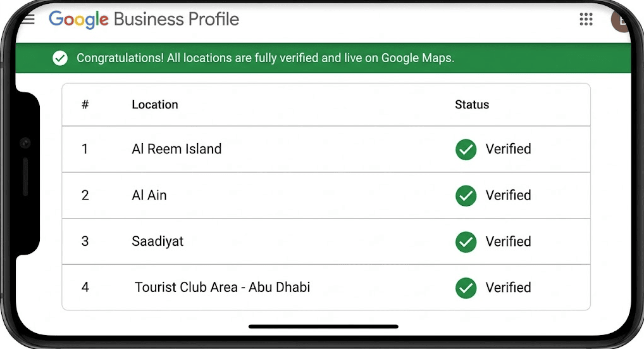Click the Al Ain verified checkmark icon
This screenshot has width=644, height=349.
click(x=466, y=195)
